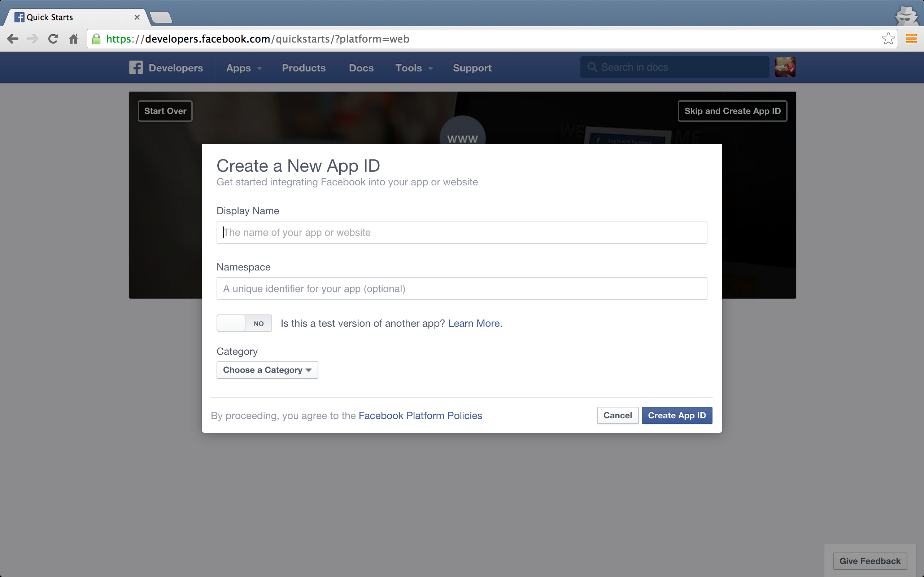Click the browser home icon
924x577 pixels.
(x=73, y=39)
